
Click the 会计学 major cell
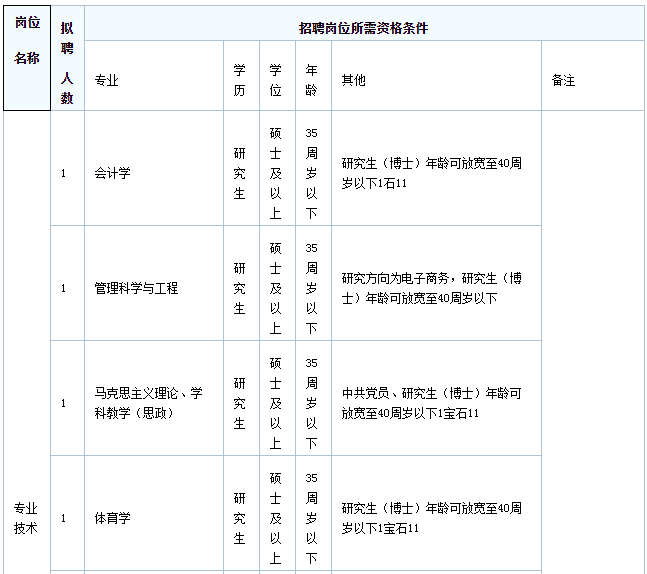point(113,173)
